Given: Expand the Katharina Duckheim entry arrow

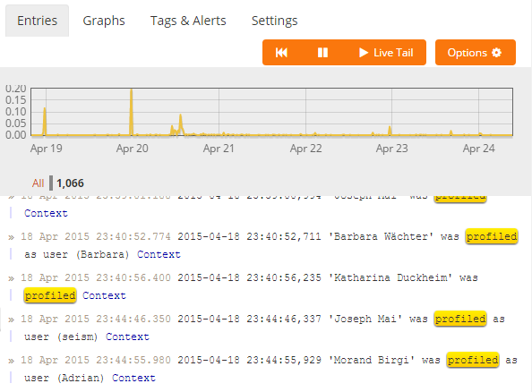Looking at the screenshot, I should (x=12, y=278).
